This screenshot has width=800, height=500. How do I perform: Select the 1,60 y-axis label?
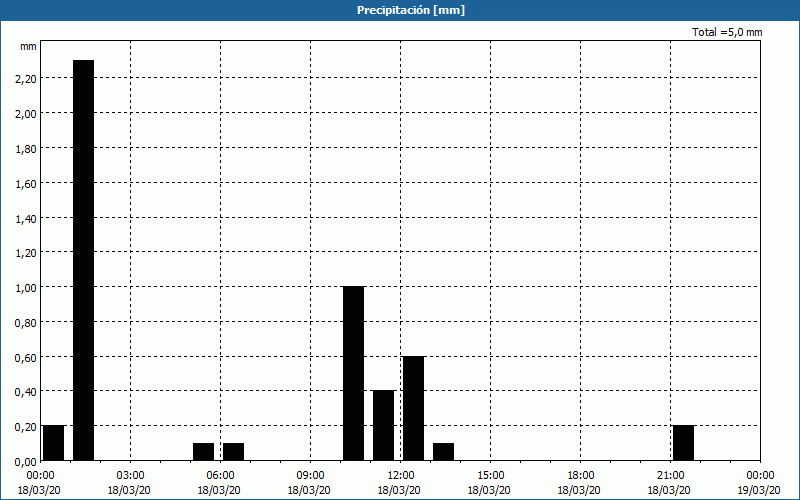[x=26, y=183]
